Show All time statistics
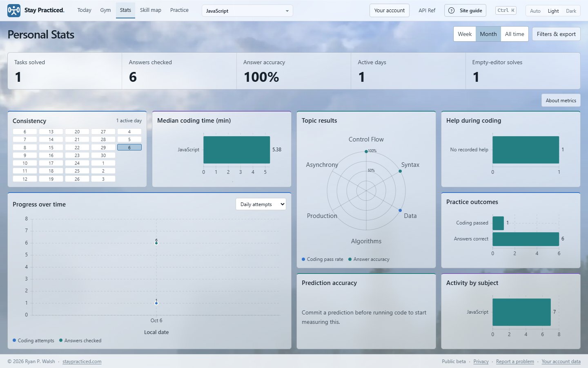 (514, 34)
